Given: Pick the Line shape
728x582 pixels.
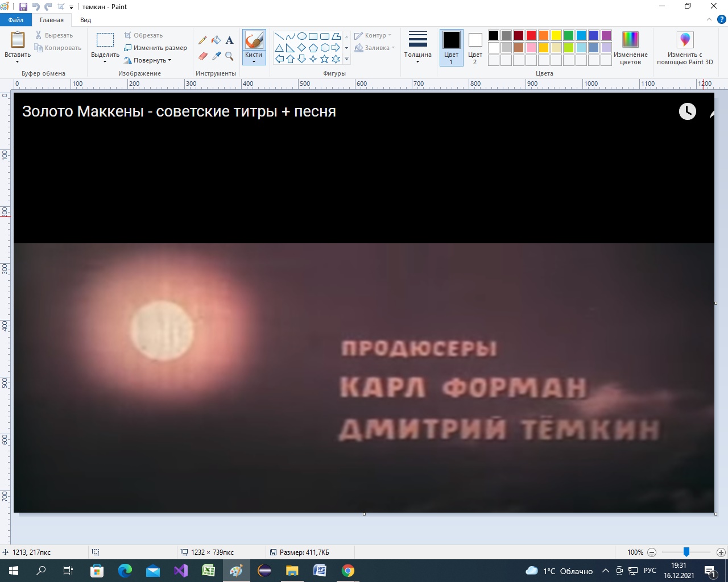Looking at the screenshot, I should (x=279, y=36).
